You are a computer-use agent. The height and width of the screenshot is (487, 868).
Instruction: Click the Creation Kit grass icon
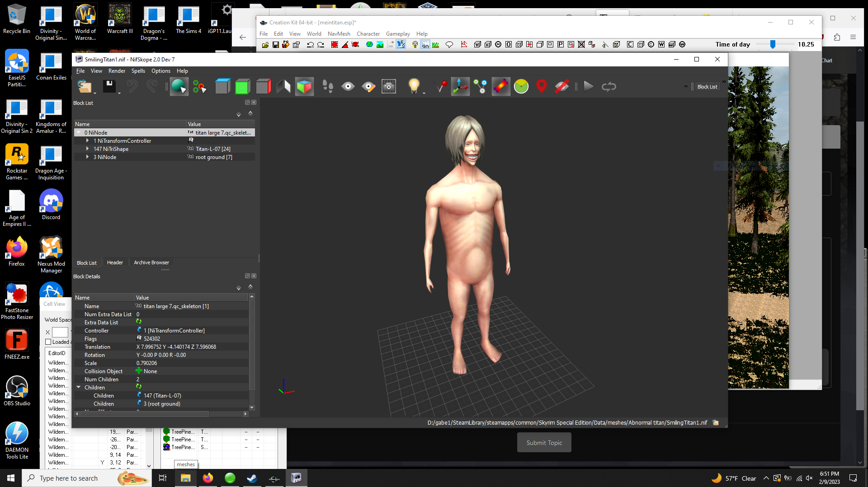pos(436,45)
